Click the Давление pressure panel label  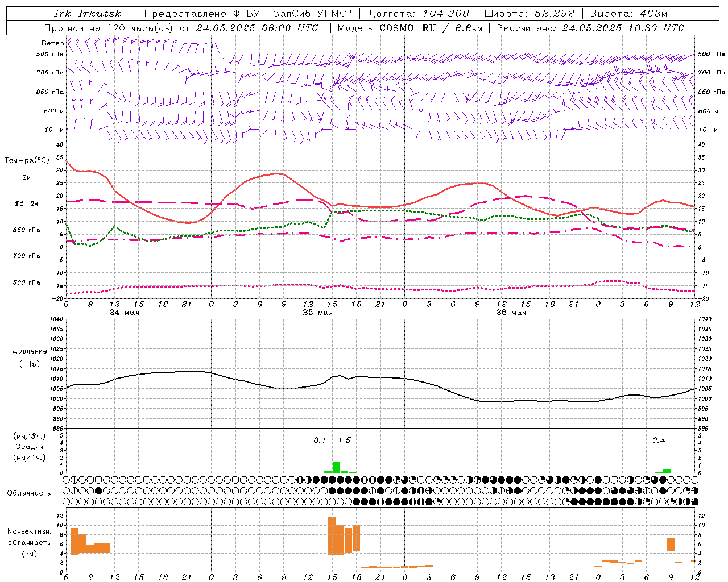tap(30, 351)
